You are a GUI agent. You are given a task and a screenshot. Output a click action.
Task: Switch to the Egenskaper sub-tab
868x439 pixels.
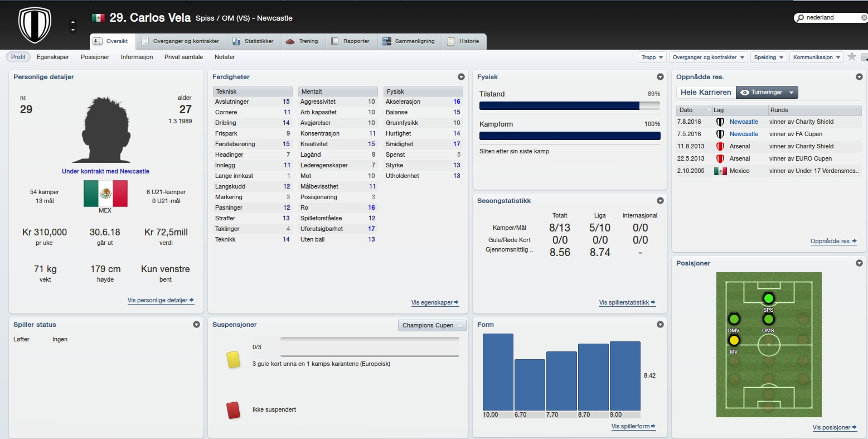(53, 57)
